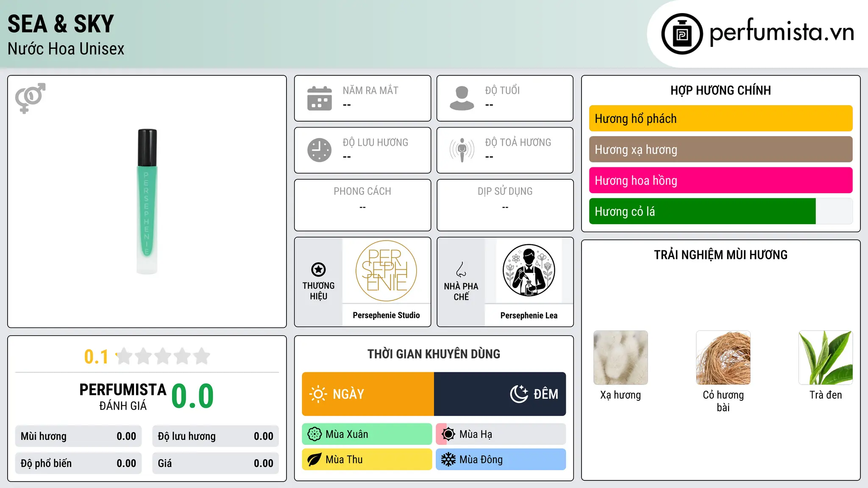This screenshot has width=868, height=488.
Task: Select the Mùa Hạ season chip
Action: coord(501,434)
